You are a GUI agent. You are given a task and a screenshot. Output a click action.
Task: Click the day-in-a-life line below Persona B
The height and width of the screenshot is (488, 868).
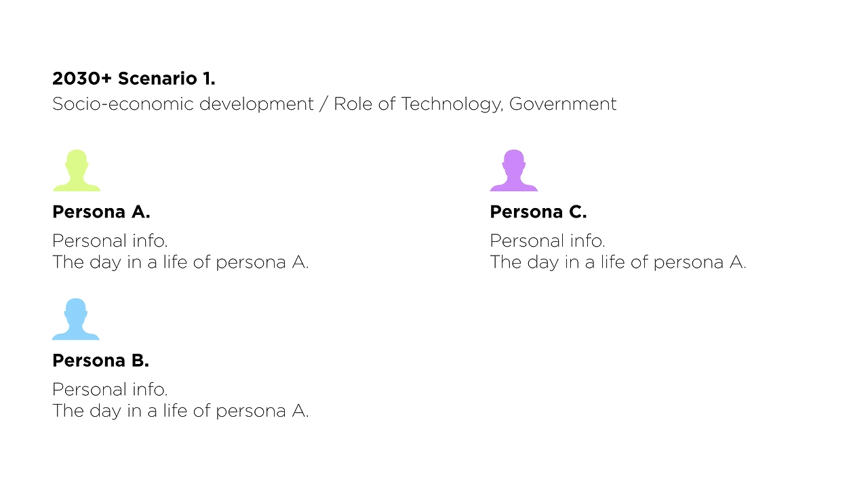[180, 411]
